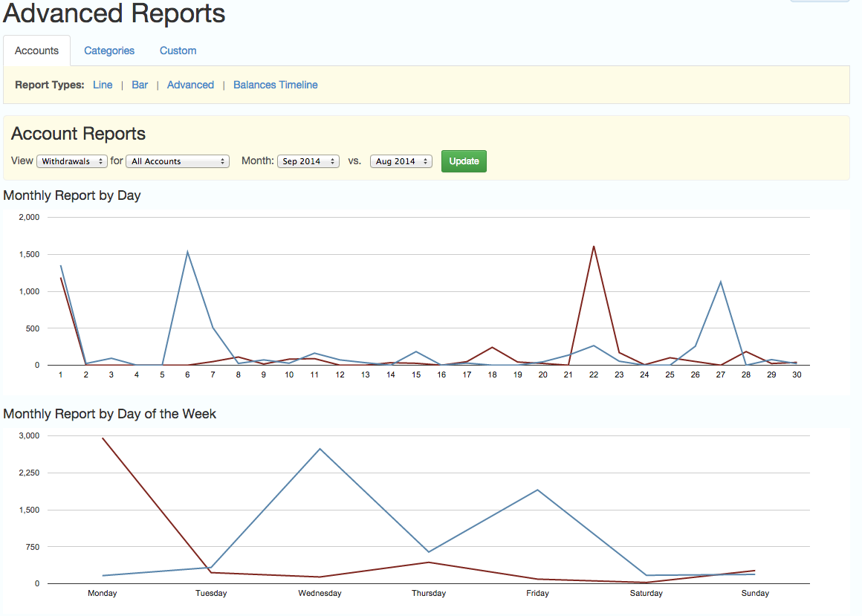
Task: Open the Aug 2014 comparison dropdown
Action: [401, 161]
